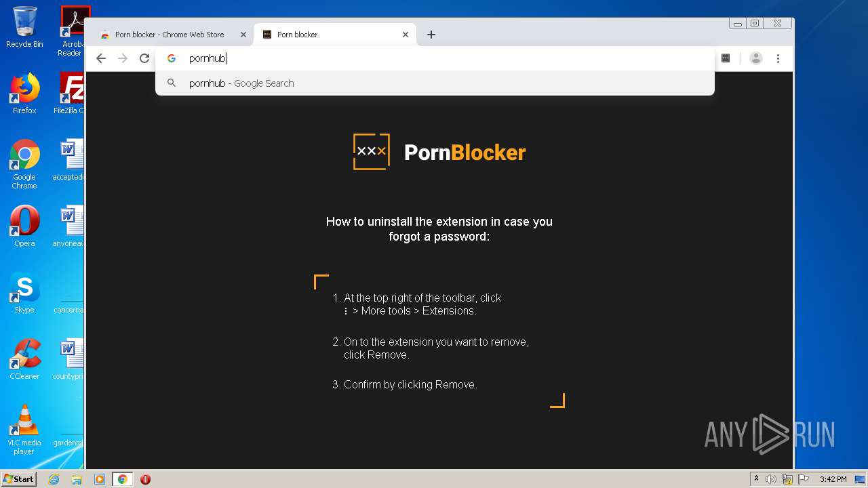Click the browser forward arrow
Screen dimensions: 868x488
(x=123, y=58)
